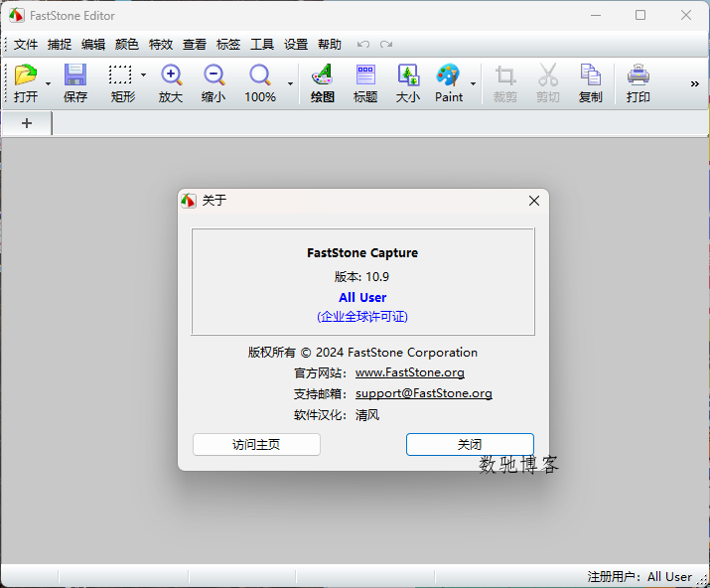Open the 文件 menu
Screen dimensions: 710x588
[x=26, y=45]
